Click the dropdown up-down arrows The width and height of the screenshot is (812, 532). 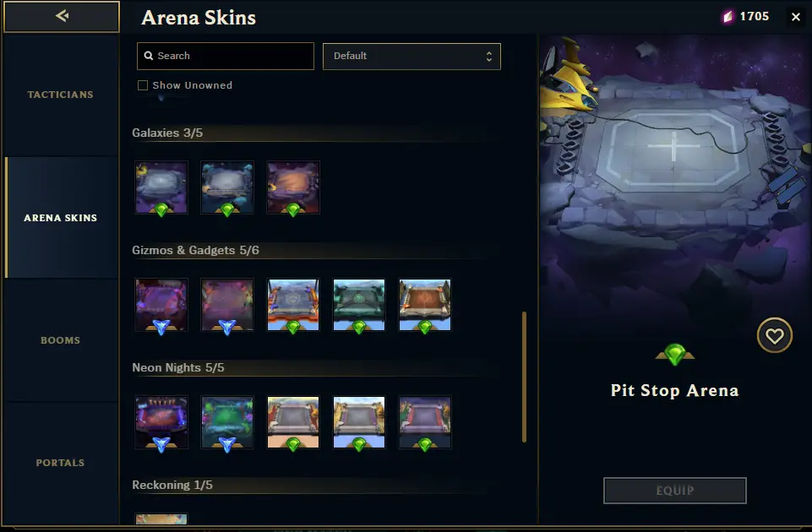pyautogui.click(x=489, y=57)
